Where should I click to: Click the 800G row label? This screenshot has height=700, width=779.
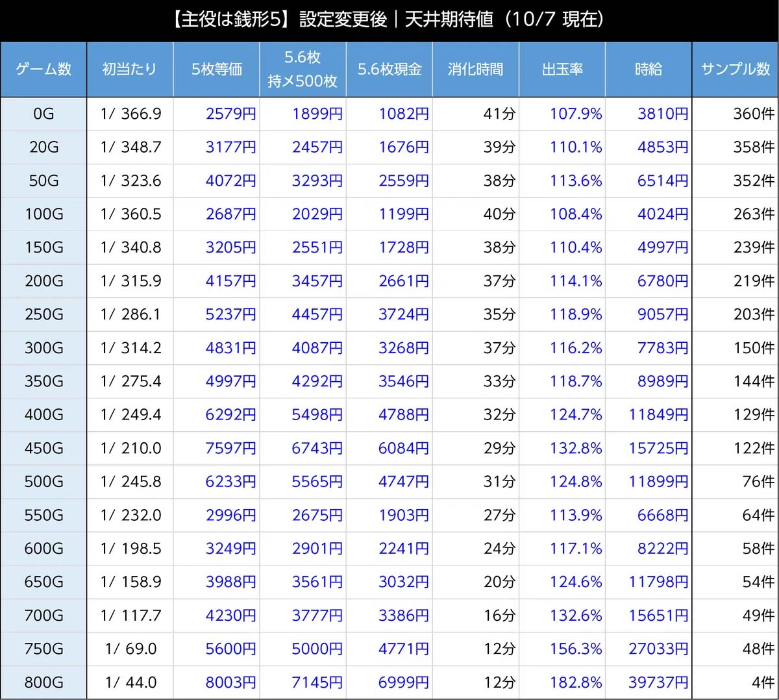point(43,682)
